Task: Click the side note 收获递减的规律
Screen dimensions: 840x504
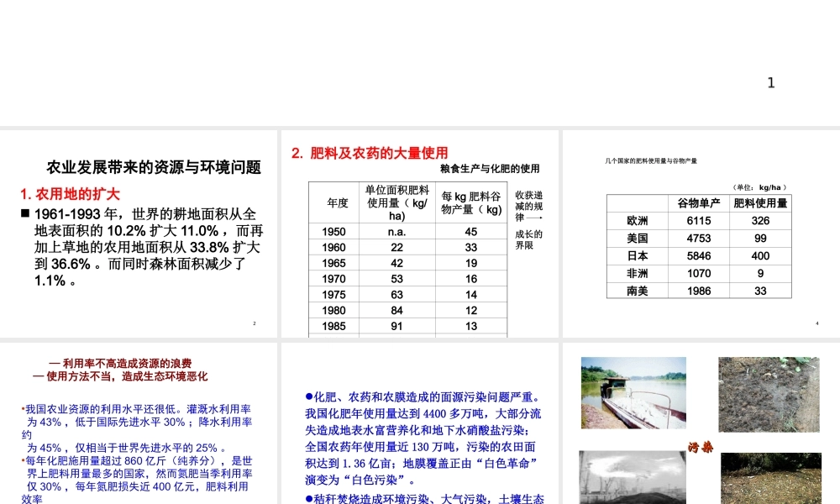Action: pos(528,206)
